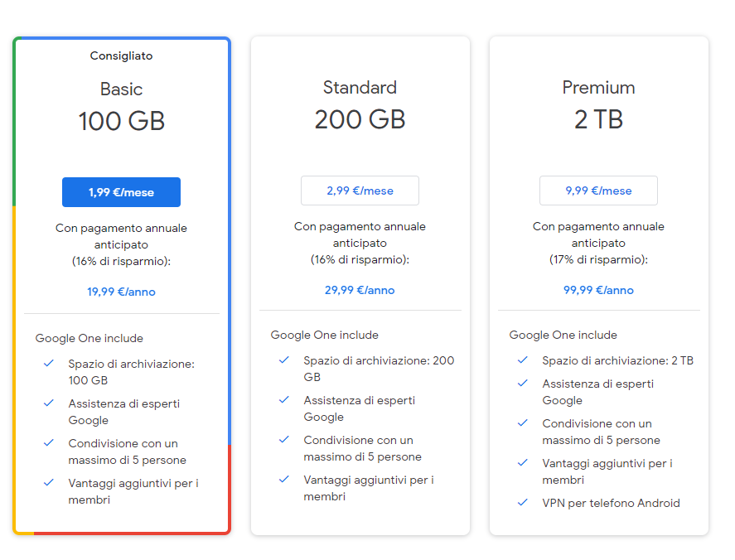This screenshot has height=560, width=735.
Task: Click VPN per telefono Android feature text
Action: 611,503
